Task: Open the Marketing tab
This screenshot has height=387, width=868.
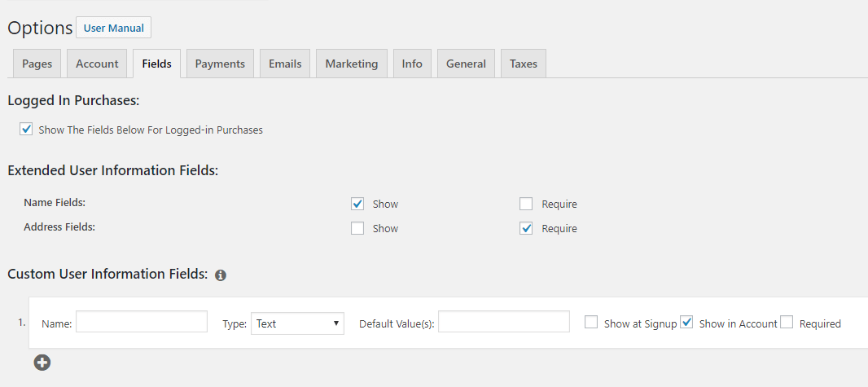Action: pos(352,64)
